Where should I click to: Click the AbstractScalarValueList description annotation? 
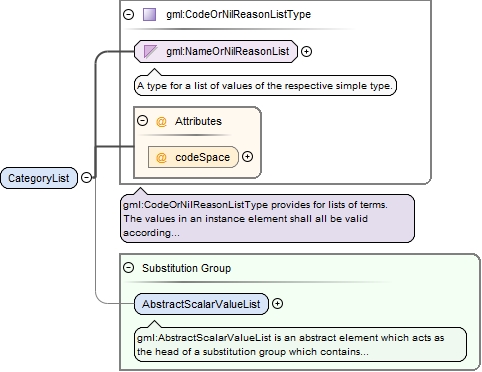click(300, 344)
